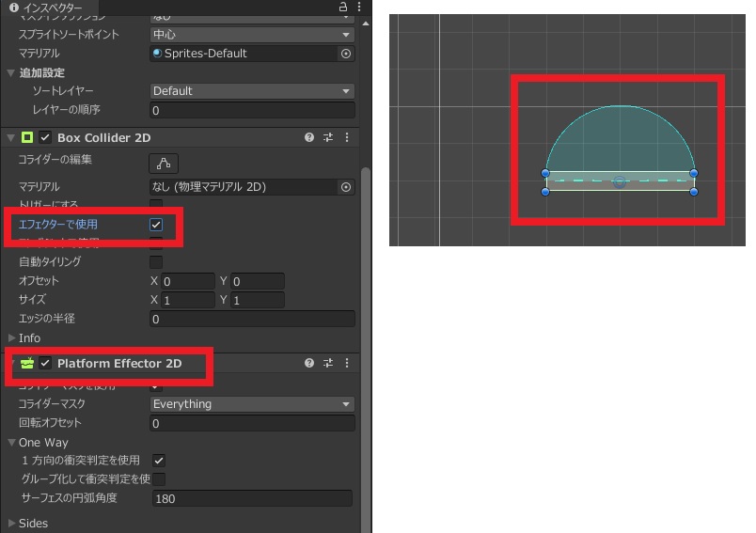756x533 pixels.
Task: Expand the Info foldout
Action: (x=12, y=337)
